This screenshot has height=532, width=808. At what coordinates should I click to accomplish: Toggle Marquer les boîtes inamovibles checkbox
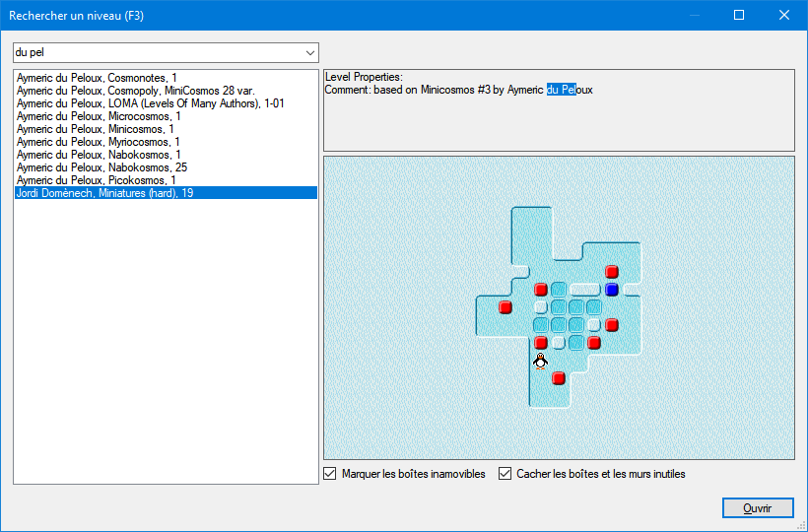pos(330,473)
